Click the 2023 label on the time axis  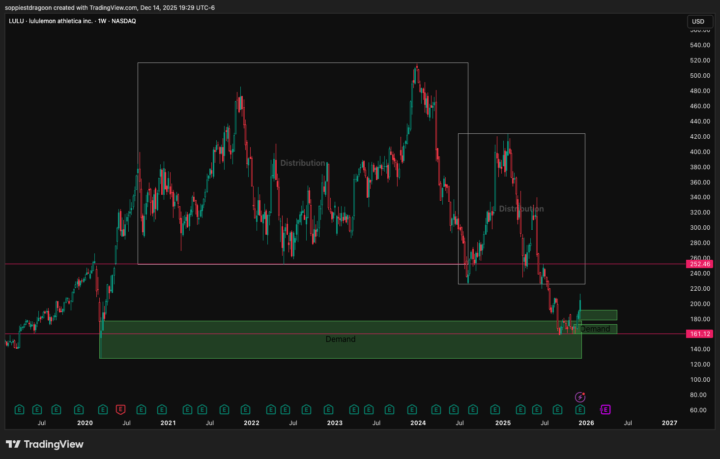coord(335,423)
